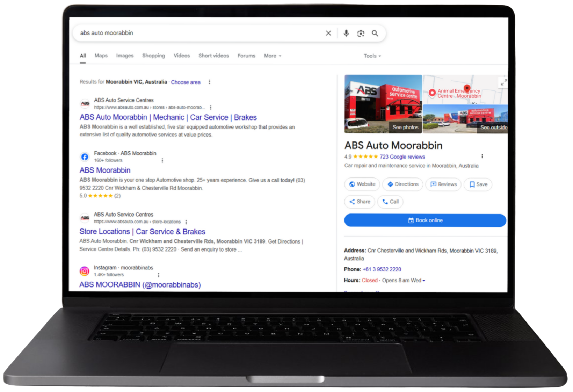View the See photos thumbnail

click(383, 104)
